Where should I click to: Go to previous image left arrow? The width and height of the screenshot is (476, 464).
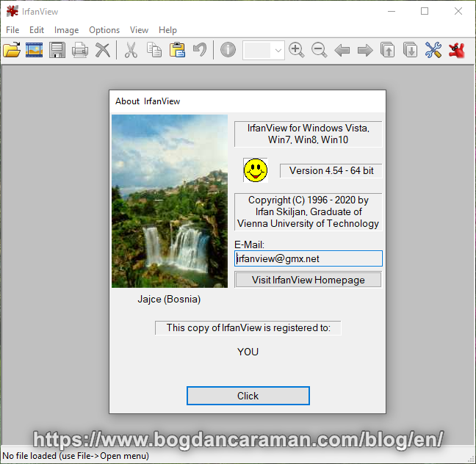pos(342,50)
